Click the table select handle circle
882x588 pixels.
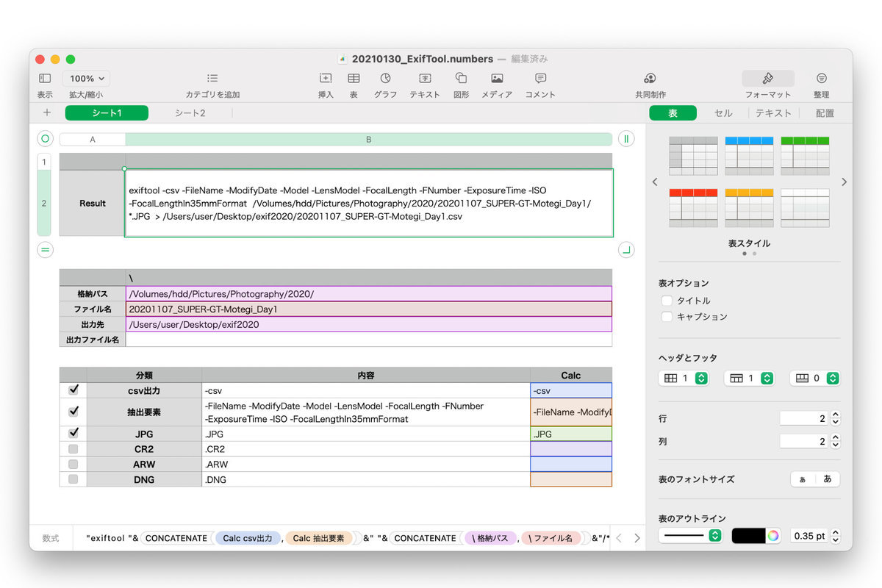(x=45, y=139)
